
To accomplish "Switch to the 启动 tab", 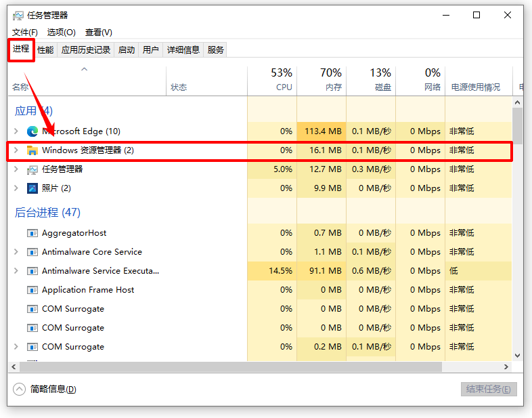I will point(126,50).
